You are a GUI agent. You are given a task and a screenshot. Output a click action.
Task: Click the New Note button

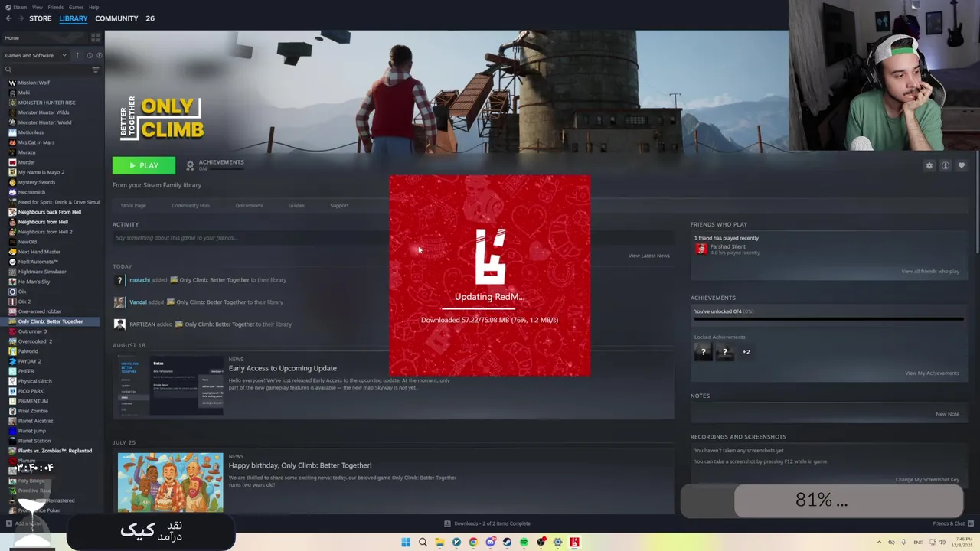(947, 414)
